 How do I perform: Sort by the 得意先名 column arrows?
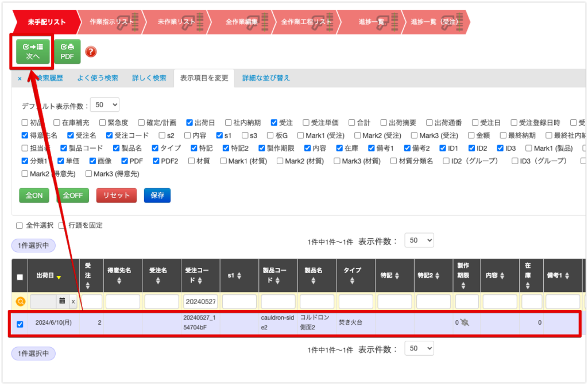[x=119, y=281]
